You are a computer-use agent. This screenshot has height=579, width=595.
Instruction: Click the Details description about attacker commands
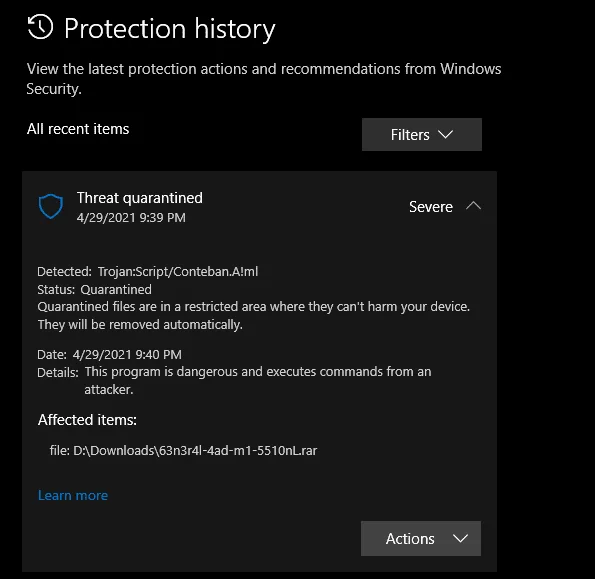(258, 381)
